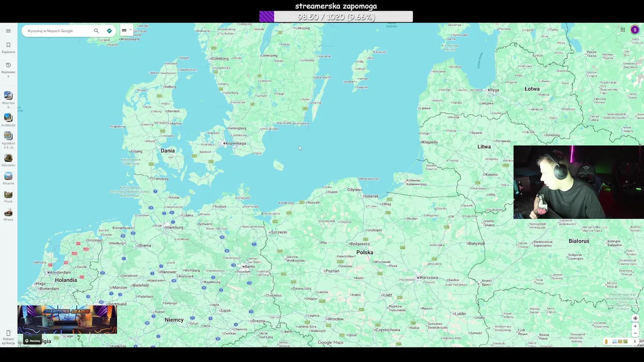Open the dropdown arrow beside the search bar
The width and height of the screenshot is (644, 362).
pos(130,30)
